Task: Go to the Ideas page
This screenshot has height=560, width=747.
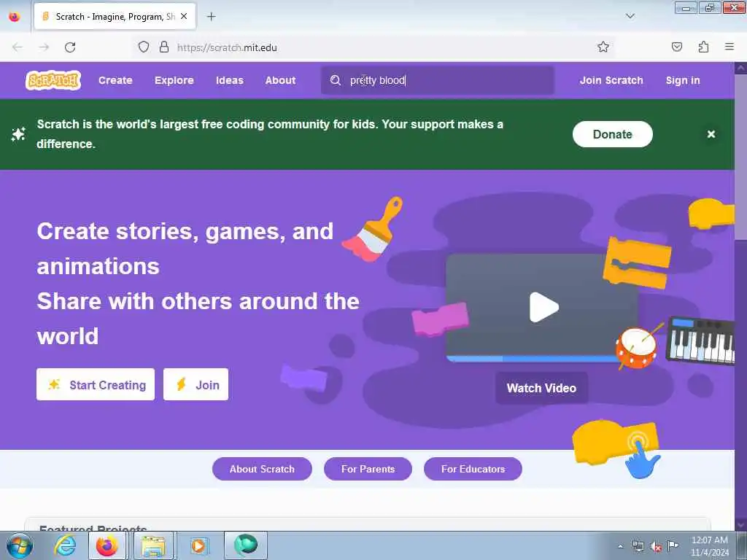Action: [x=230, y=80]
